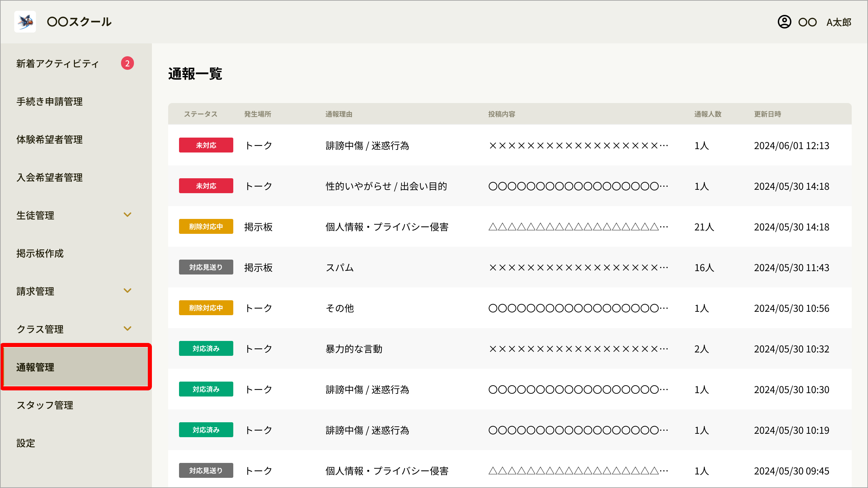Expand the 請求管理 chevron

click(127, 291)
